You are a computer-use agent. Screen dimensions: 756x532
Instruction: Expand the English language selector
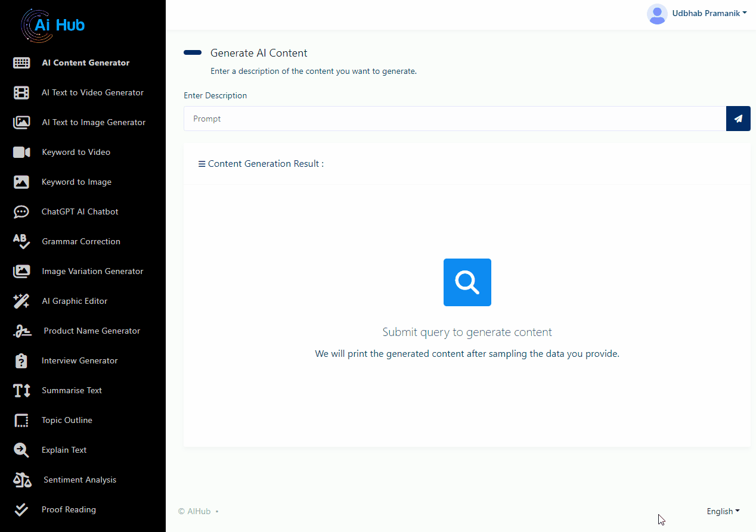(x=723, y=511)
